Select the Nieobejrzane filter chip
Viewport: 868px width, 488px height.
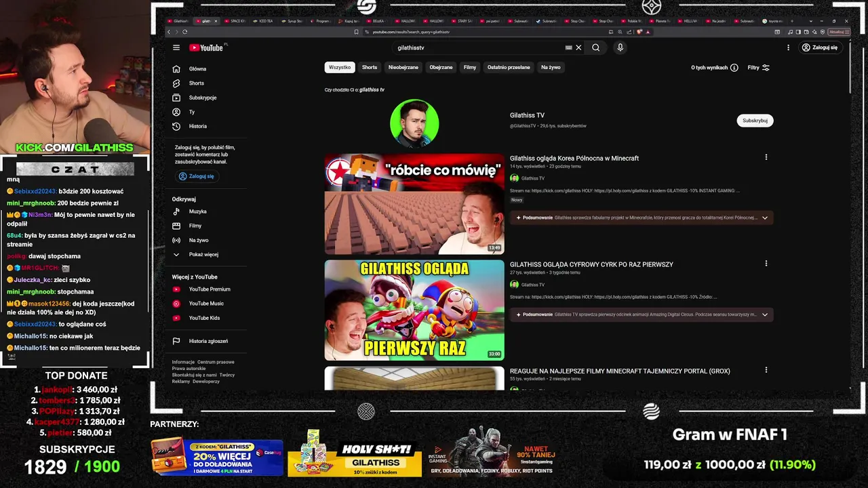pyautogui.click(x=403, y=67)
